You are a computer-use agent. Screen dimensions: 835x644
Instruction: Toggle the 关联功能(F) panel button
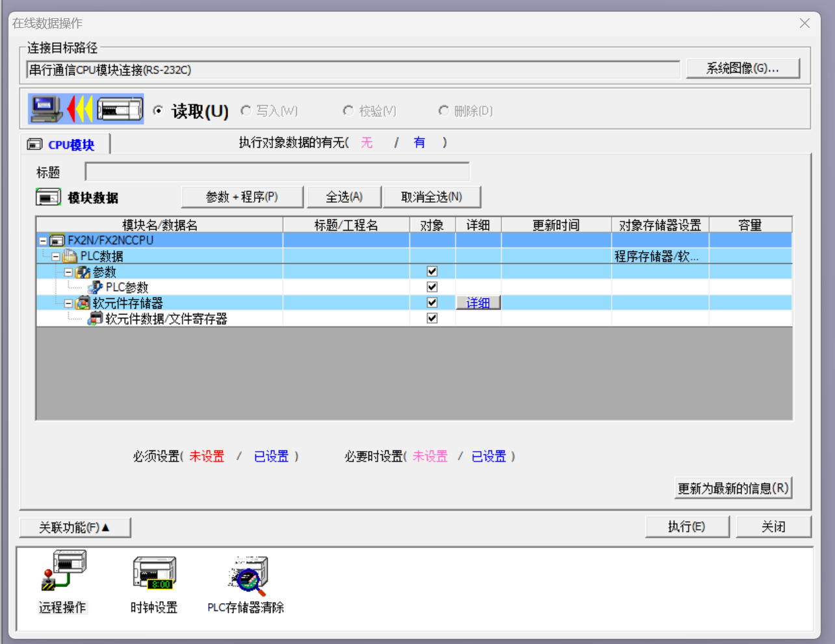point(75,527)
